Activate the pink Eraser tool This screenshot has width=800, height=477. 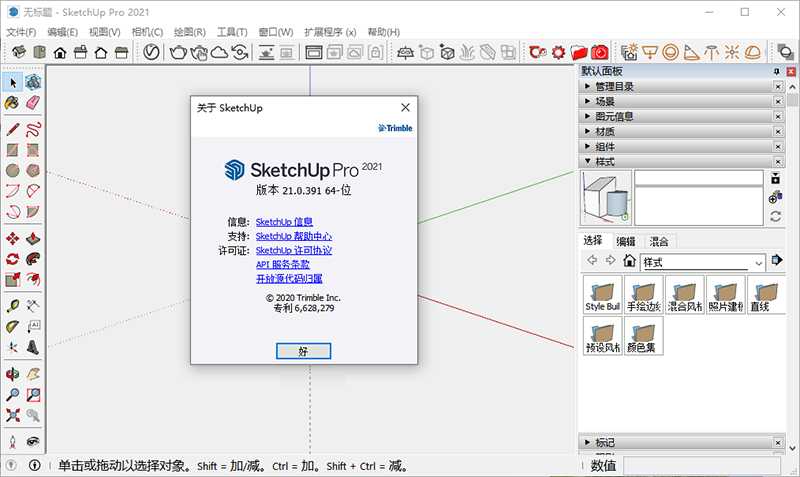[33, 103]
